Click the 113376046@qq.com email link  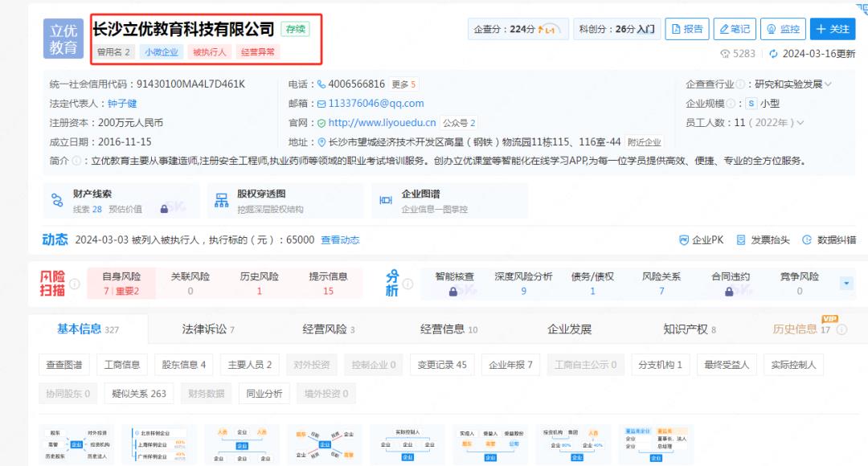click(x=376, y=104)
